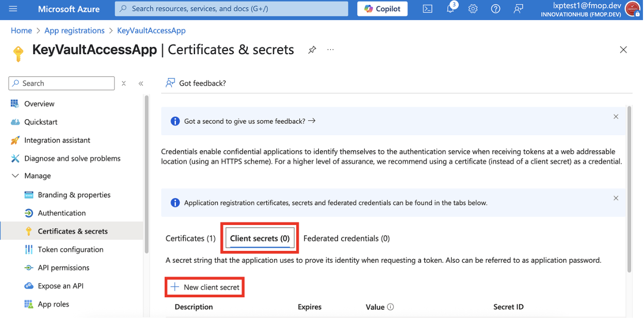Clear the sidebar search with X icon

click(x=123, y=83)
